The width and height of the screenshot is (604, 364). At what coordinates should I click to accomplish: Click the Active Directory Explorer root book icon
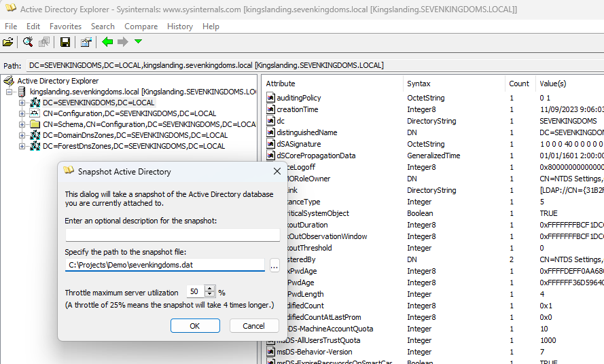click(x=8, y=81)
